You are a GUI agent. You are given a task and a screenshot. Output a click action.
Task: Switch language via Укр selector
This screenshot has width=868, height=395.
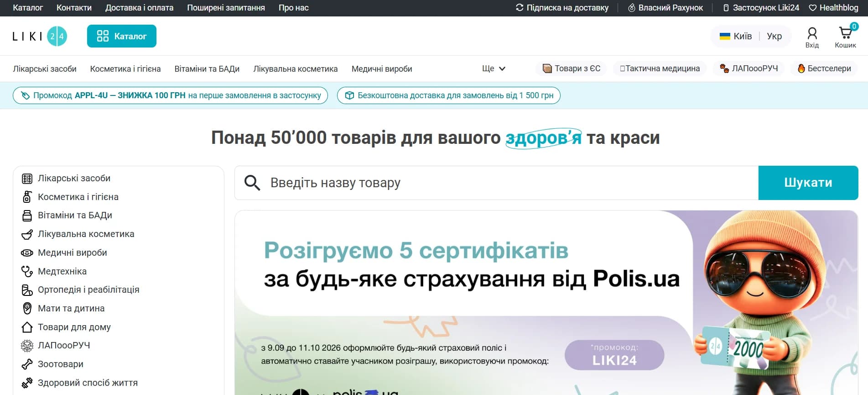(774, 36)
